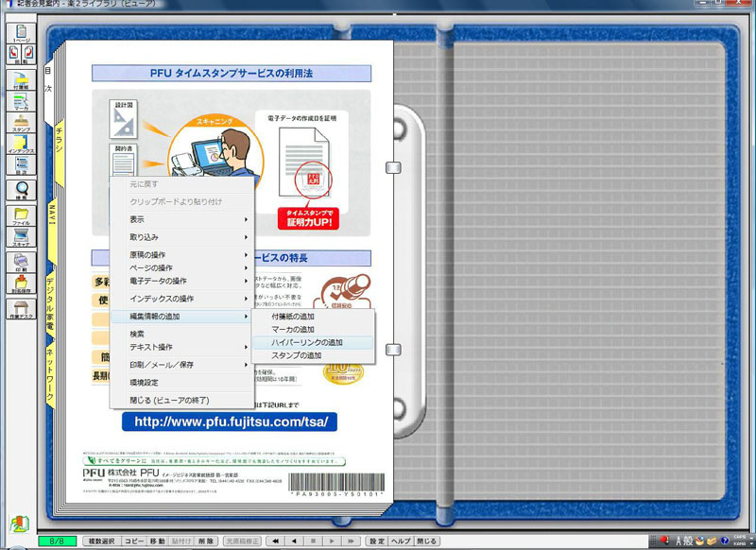Expand the 表示 submenu

pos(182,219)
